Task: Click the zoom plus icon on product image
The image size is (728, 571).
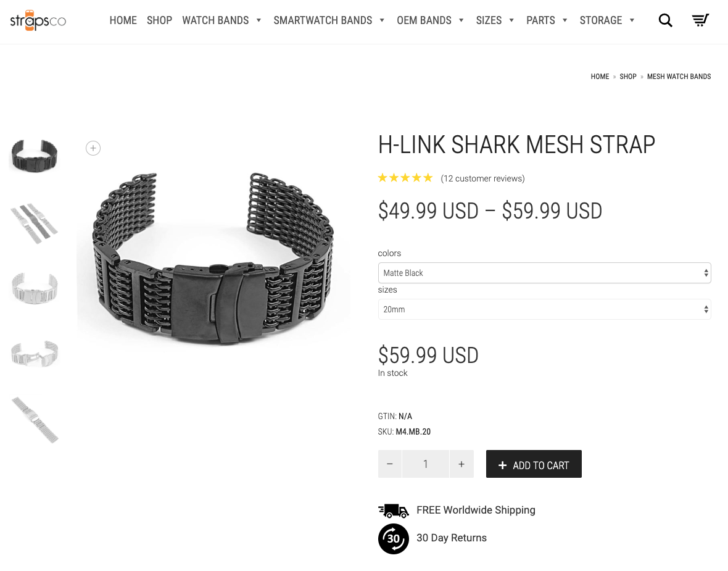Action: [x=93, y=148]
